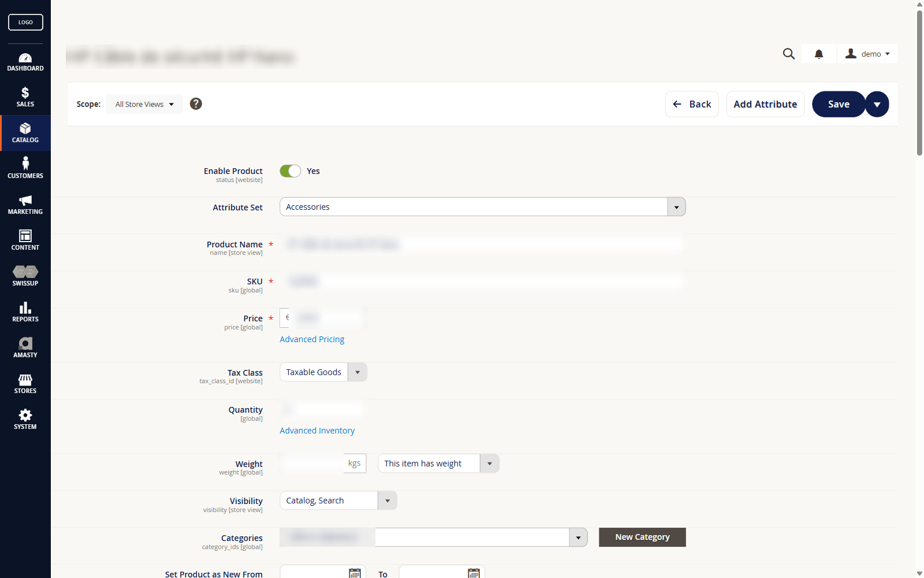This screenshot has height=578, width=924.
Task: Open the All Store Views scope dropdown
Action: click(x=144, y=104)
